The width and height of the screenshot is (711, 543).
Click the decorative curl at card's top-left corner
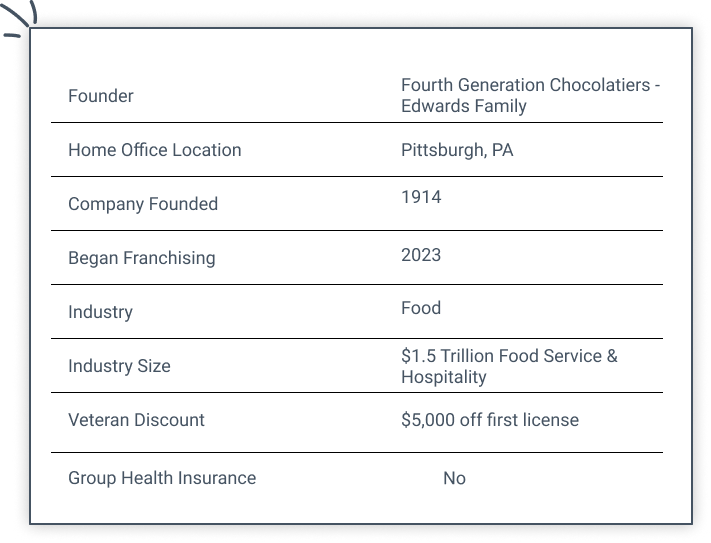click(x=20, y=18)
